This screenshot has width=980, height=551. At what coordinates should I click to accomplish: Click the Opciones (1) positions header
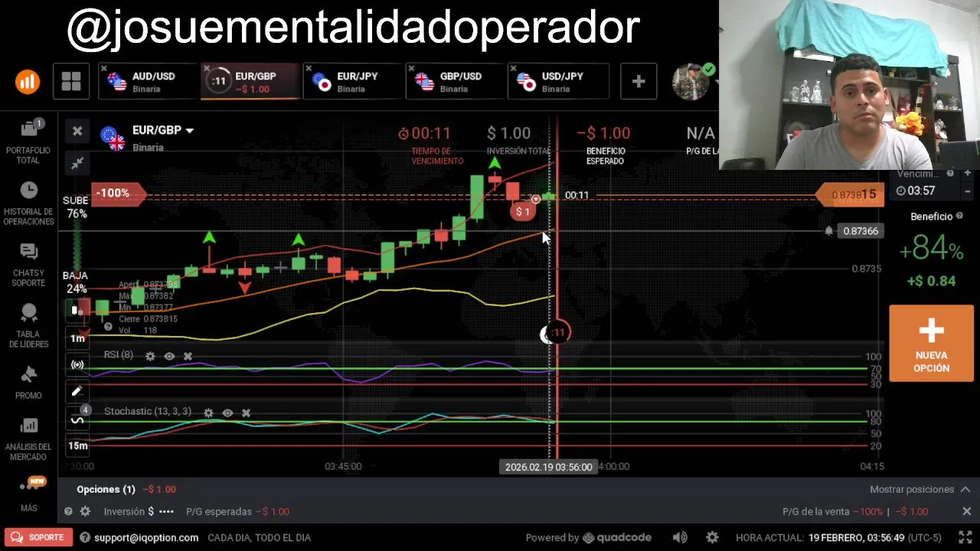(x=106, y=489)
